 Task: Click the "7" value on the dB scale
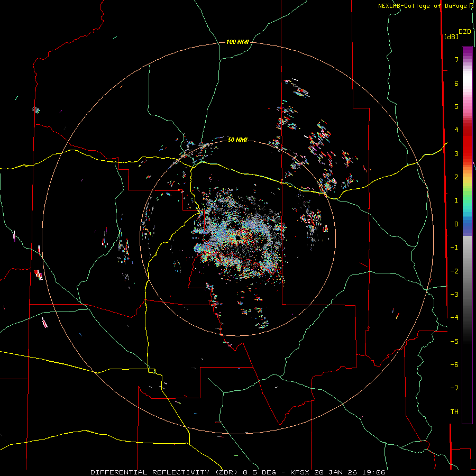[x=456, y=59]
